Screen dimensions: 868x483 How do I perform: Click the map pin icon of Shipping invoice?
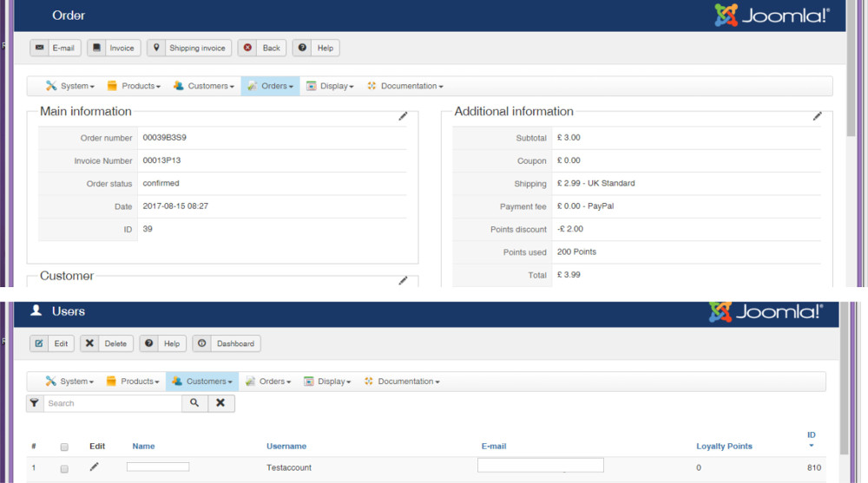(156, 48)
